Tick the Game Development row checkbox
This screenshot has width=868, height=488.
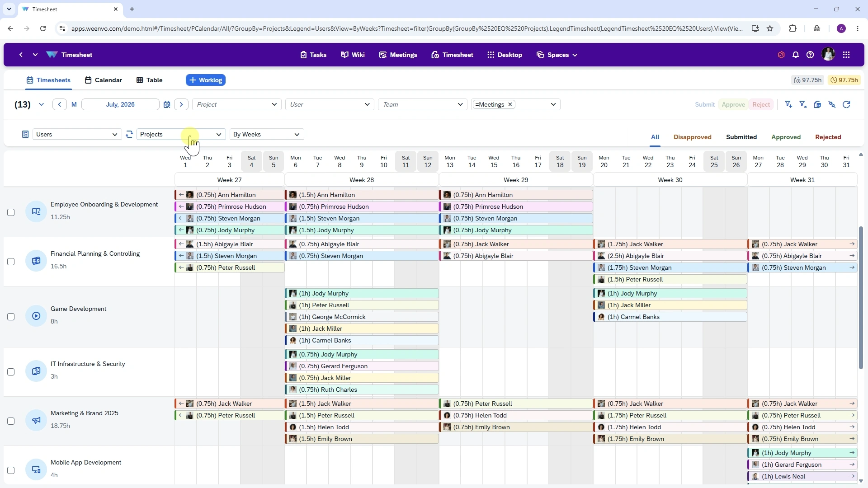[x=11, y=317]
